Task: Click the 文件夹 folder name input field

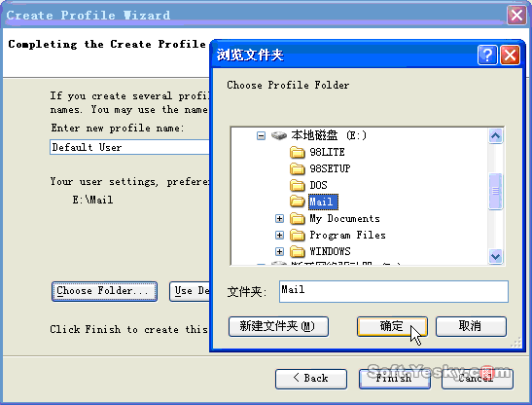Action: (x=394, y=291)
